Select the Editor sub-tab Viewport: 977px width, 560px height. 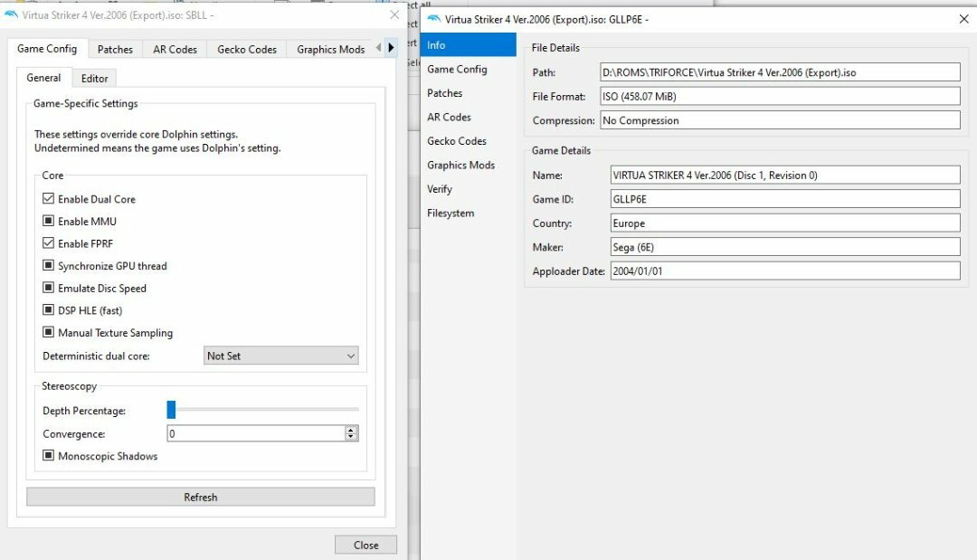[94, 79]
